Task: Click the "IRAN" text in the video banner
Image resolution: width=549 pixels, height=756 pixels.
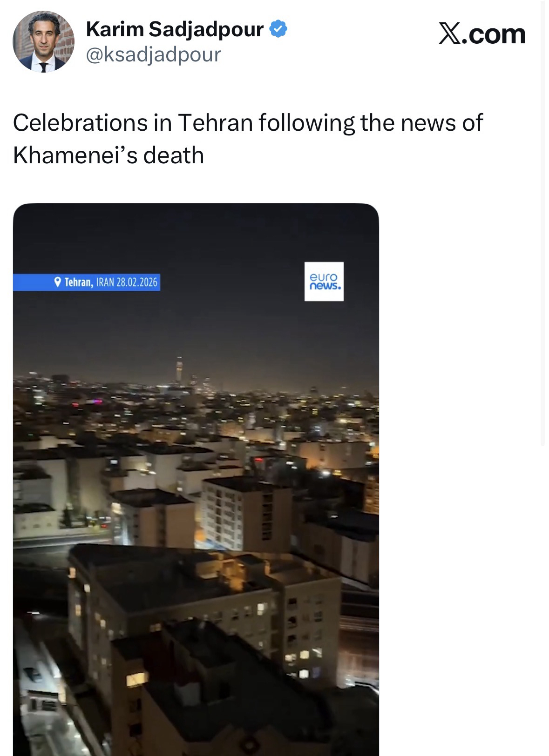Action: pos(105,282)
